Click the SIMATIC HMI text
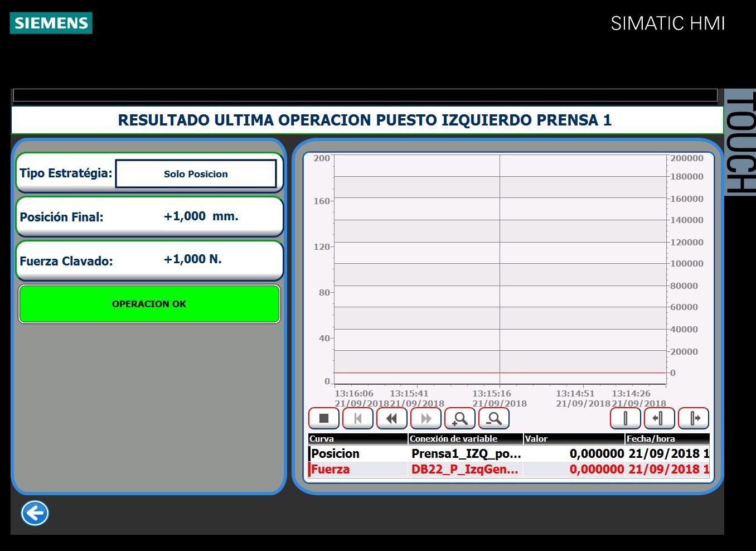 [x=668, y=23]
